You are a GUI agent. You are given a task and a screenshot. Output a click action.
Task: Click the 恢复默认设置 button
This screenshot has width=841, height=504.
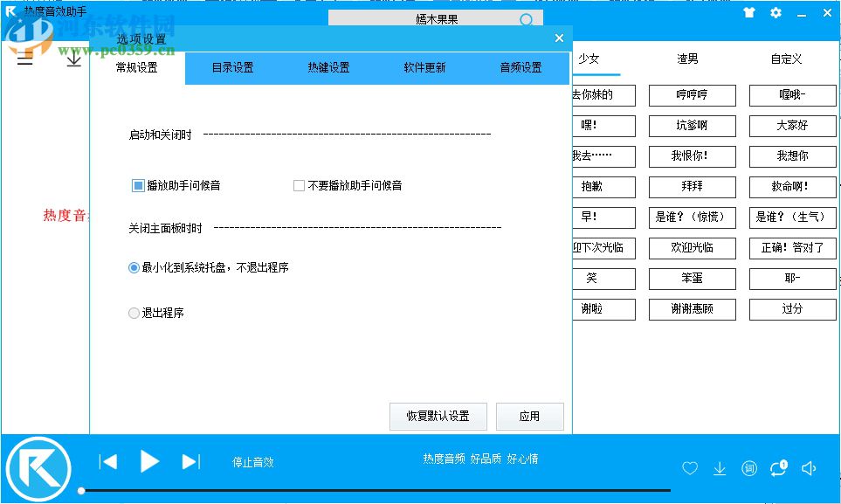click(x=438, y=417)
